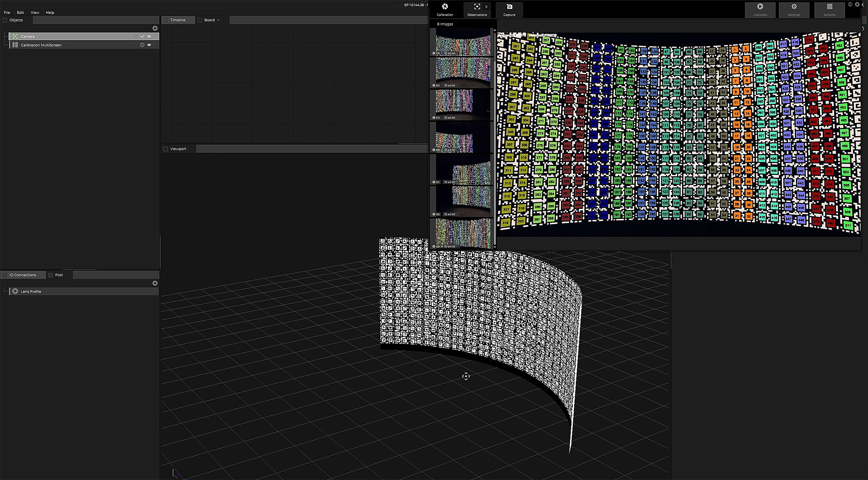Click the Lens Profile aperture icon
This screenshot has width=868, height=480.
click(x=15, y=292)
